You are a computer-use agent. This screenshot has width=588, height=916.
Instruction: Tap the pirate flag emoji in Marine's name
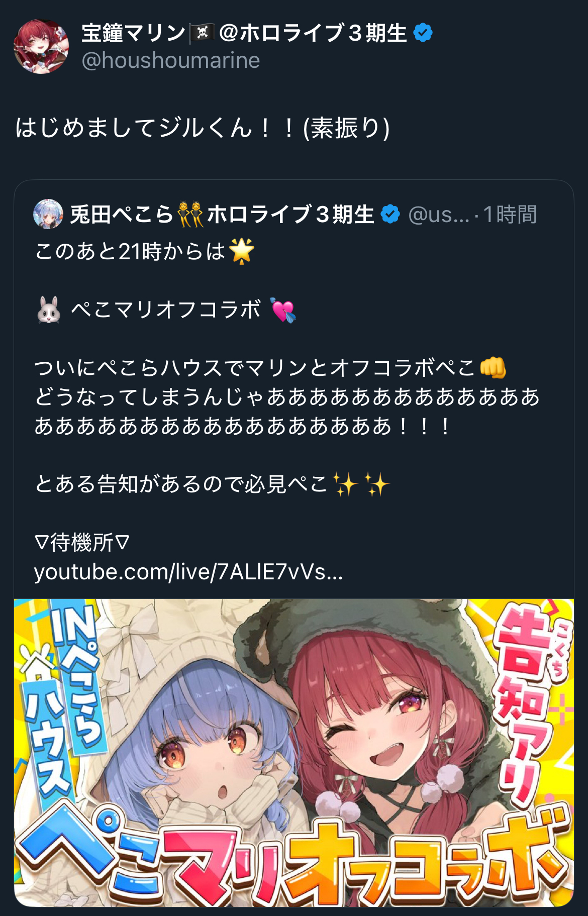pyautogui.click(x=202, y=33)
